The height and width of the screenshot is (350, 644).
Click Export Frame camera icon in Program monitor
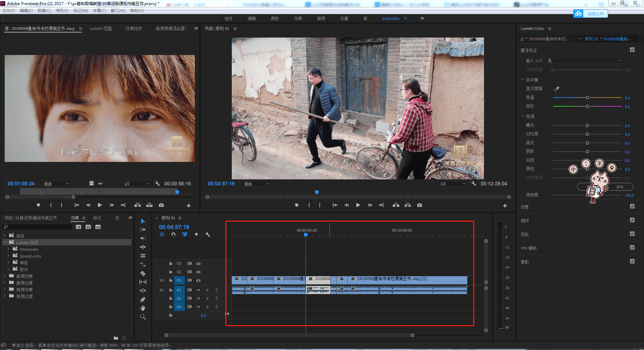point(420,205)
